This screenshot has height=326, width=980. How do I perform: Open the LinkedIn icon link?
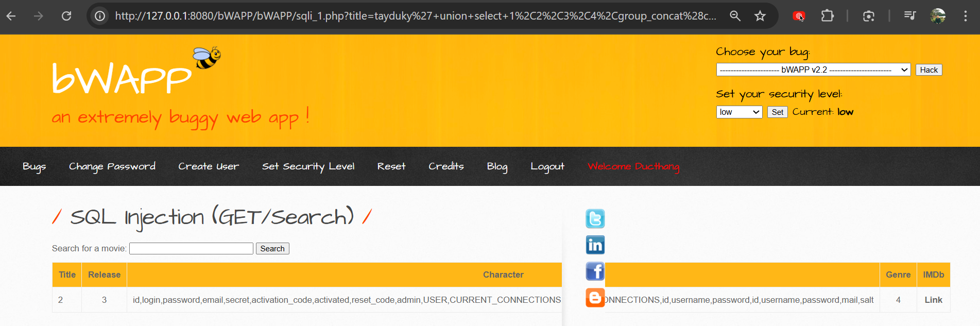pyautogui.click(x=595, y=245)
